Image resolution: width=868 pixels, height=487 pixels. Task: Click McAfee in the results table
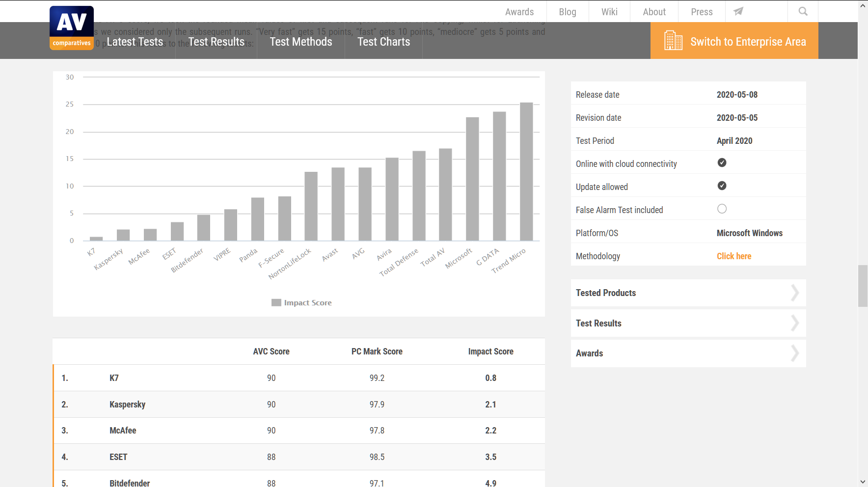123,431
